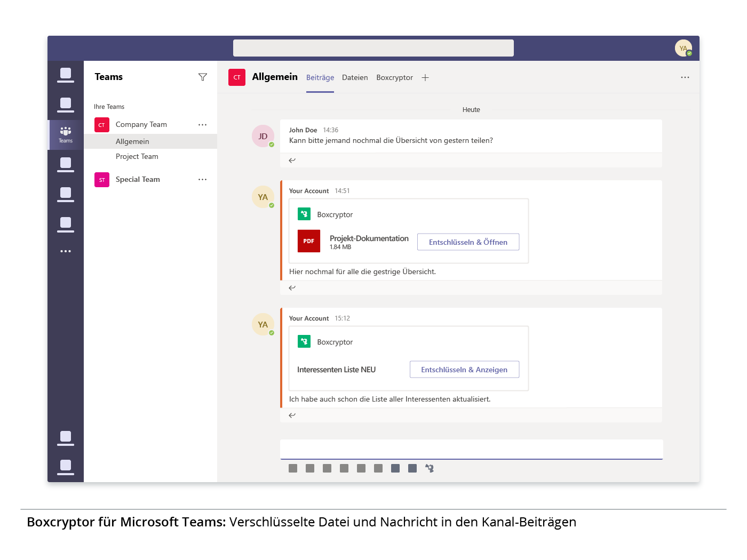Open more options for Company Team
747x560 pixels.
click(203, 125)
